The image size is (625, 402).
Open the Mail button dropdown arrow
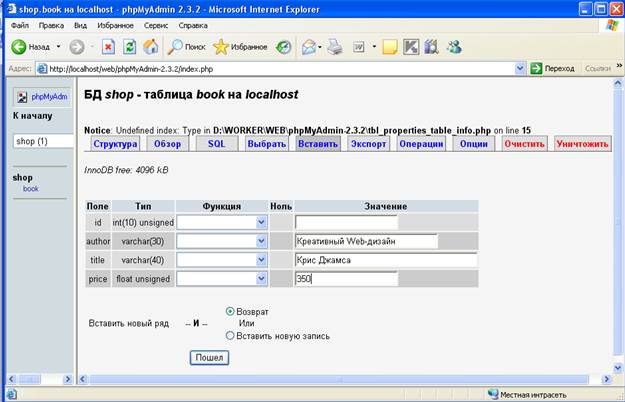coord(320,47)
